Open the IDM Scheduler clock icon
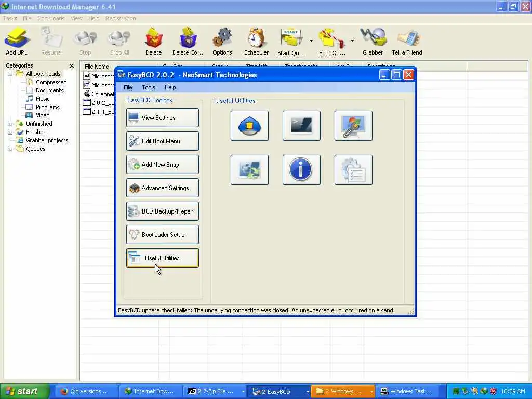The width and height of the screenshot is (532, 399). pyautogui.click(x=256, y=42)
